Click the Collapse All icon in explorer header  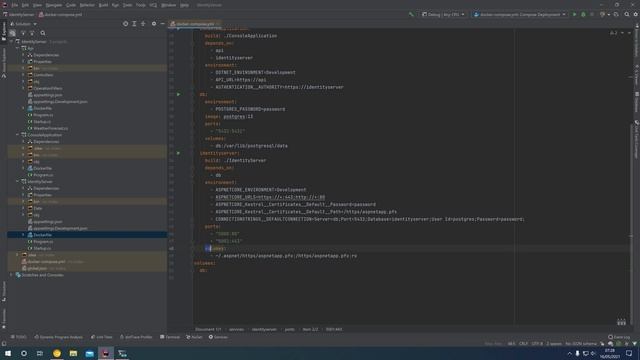pyautogui.click(x=143, y=24)
